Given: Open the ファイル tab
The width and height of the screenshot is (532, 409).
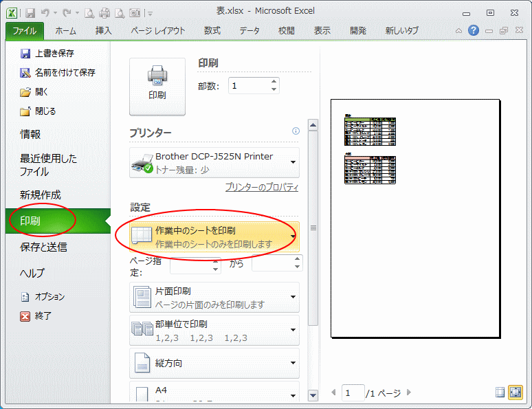Looking at the screenshot, I should pyautogui.click(x=25, y=31).
